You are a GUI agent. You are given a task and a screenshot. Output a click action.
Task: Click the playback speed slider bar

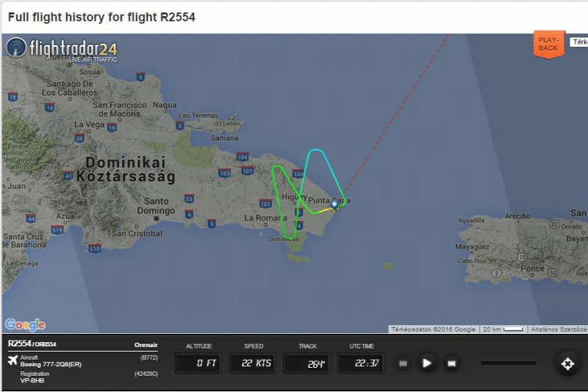click(509, 363)
